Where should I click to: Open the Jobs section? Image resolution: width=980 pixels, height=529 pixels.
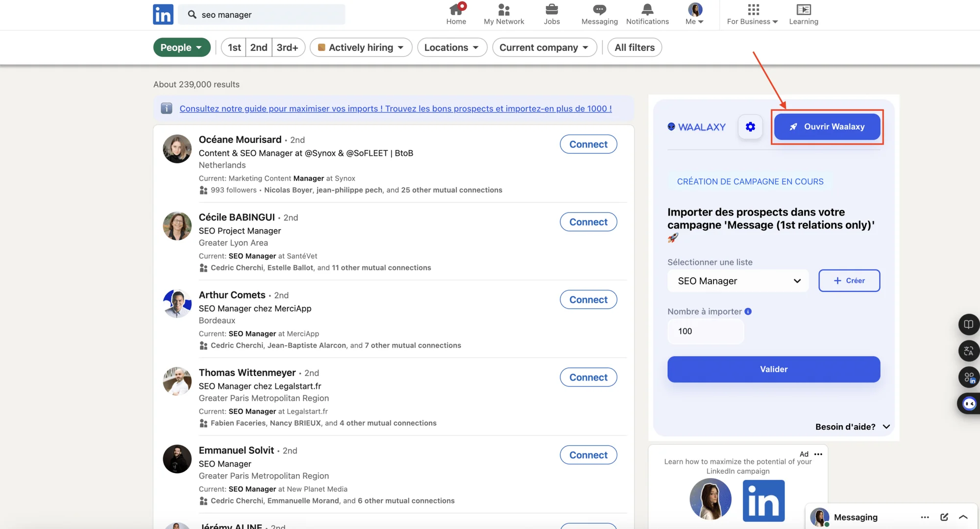(x=552, y=14)
